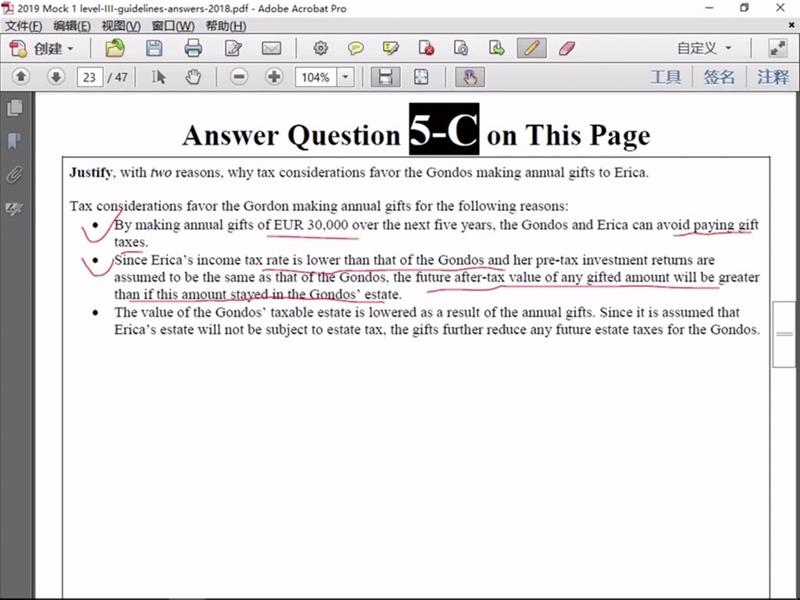
Task: Select the Highlight text tool
Action: 391,48
